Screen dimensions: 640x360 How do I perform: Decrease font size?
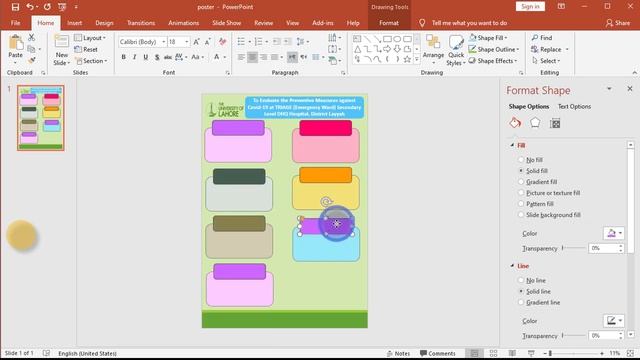208,42
